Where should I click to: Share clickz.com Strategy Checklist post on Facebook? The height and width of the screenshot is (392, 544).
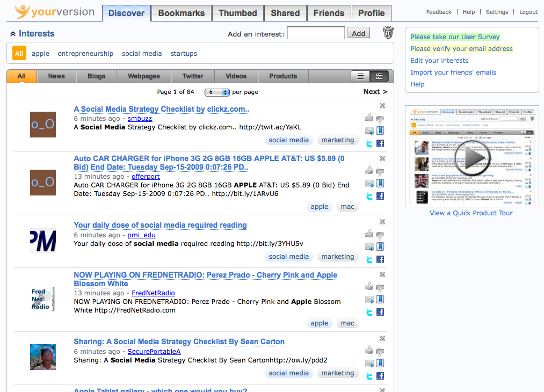(380, 143)
